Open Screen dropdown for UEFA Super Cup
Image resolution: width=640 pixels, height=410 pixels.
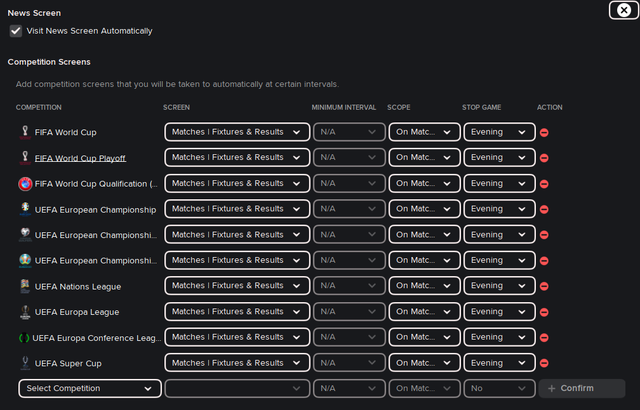(237, 363)
